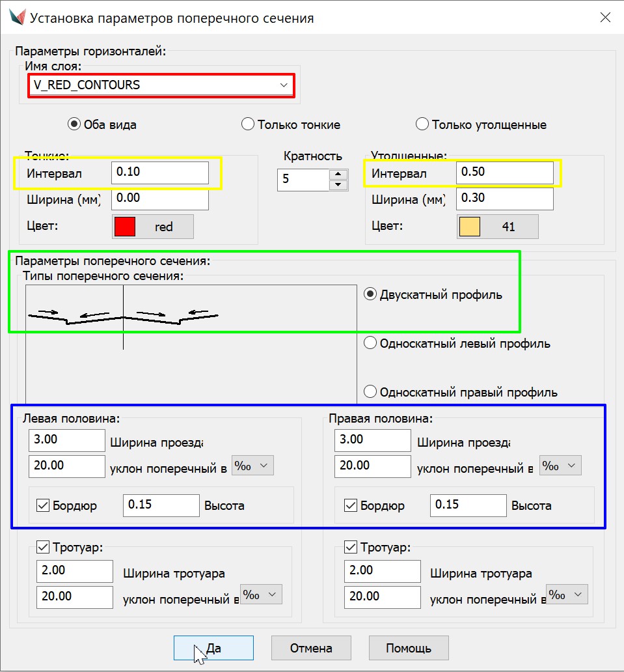Open left half roadway slope units dropdown
624x672 pixels.
(x=253, y=466)
